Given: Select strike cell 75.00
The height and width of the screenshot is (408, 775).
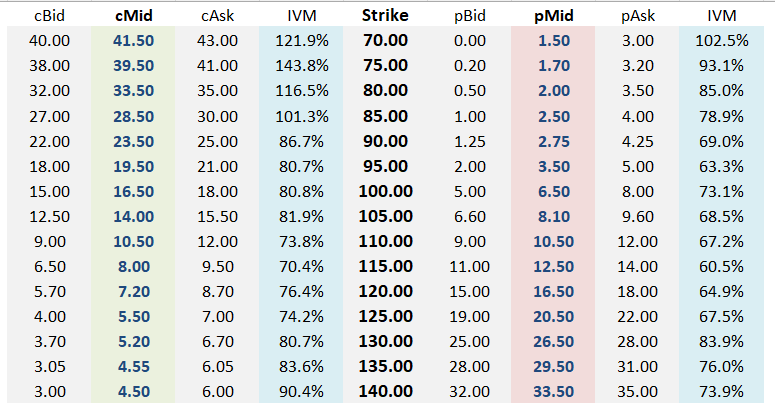Looking at the screenshot, I should [x=386, y=66].
